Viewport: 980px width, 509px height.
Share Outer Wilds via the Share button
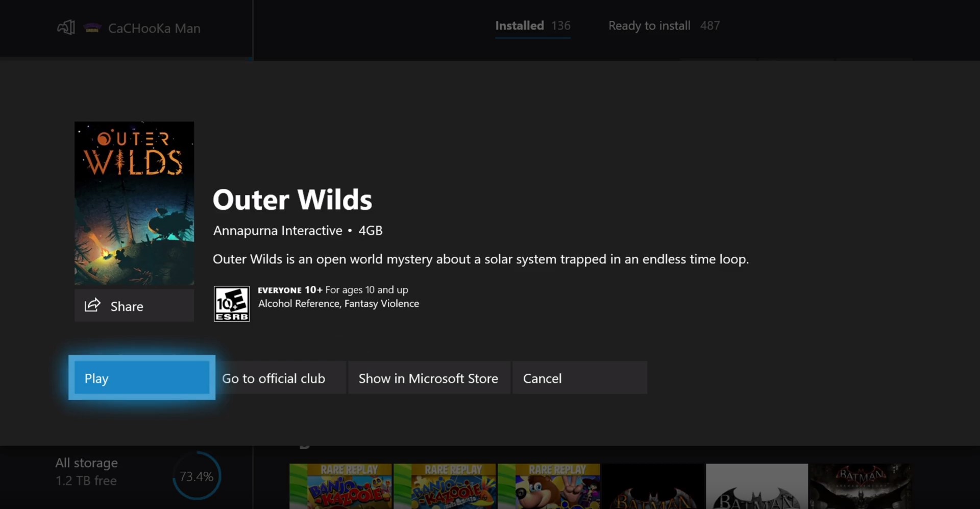click(x=134, y=306)
